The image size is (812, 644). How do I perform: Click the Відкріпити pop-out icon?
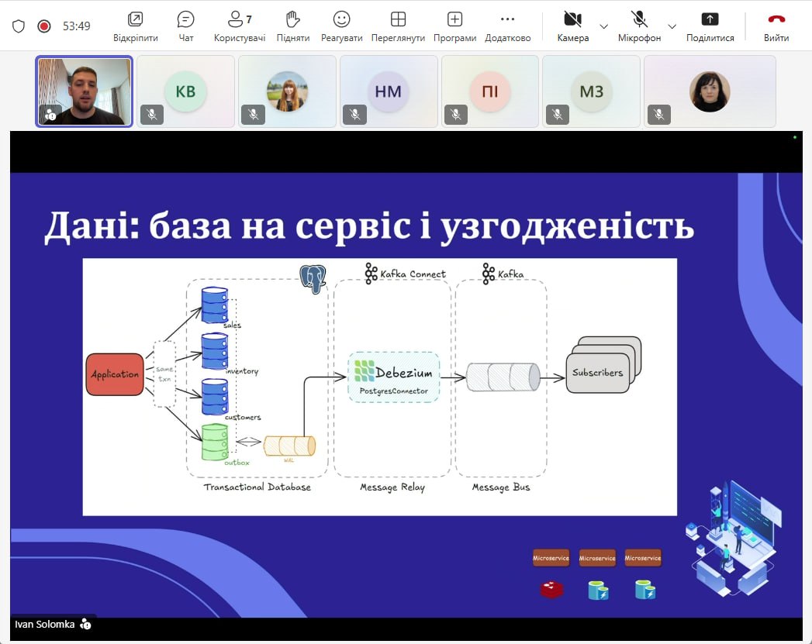[136, 19]
